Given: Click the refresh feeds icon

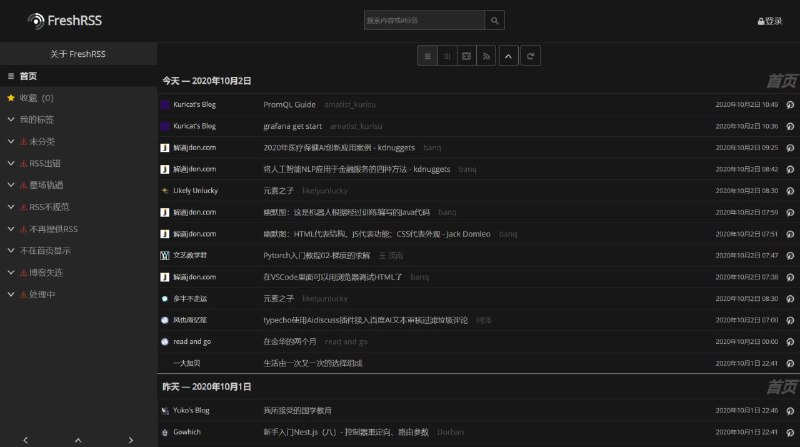Looking at the screenshot, I should [x=531, y=56].
